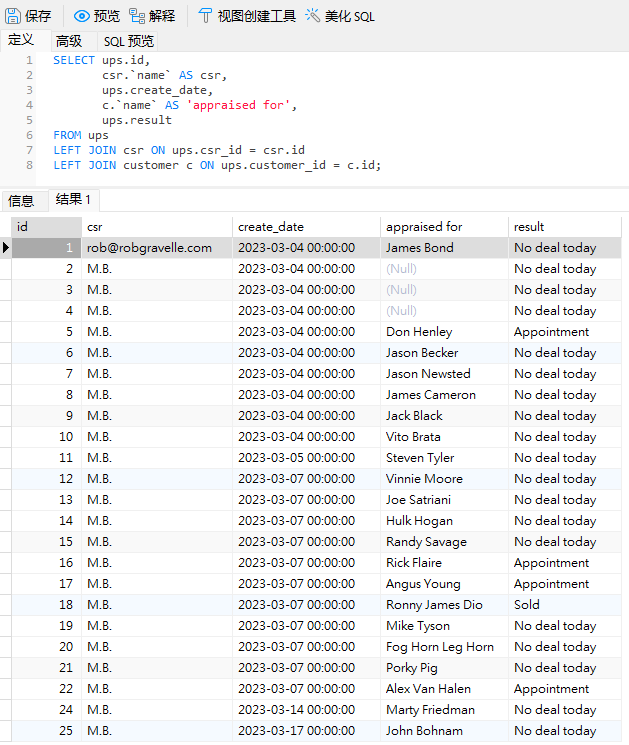This screenshot has height=745, width=629.
Task: Click the id cell with value 10
Action: coord(47,437)
